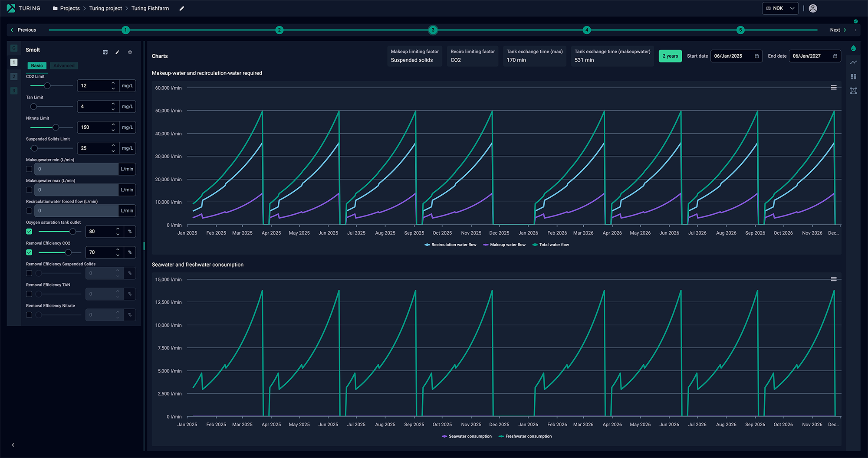This screenshot has height=458, width=868.
Task: Rename project using pencil beside Turing Fishfarm
Action: tap(182, 9)
